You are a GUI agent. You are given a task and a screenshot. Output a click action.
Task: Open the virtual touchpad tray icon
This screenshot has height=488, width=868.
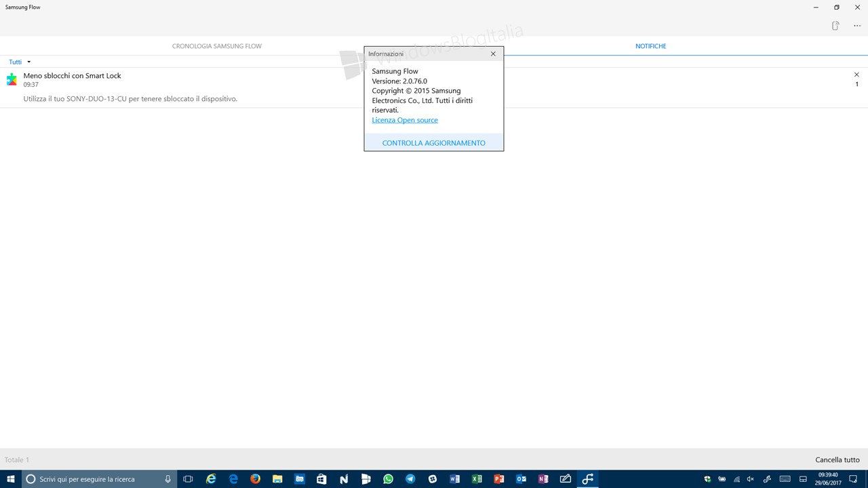(804, 479)
